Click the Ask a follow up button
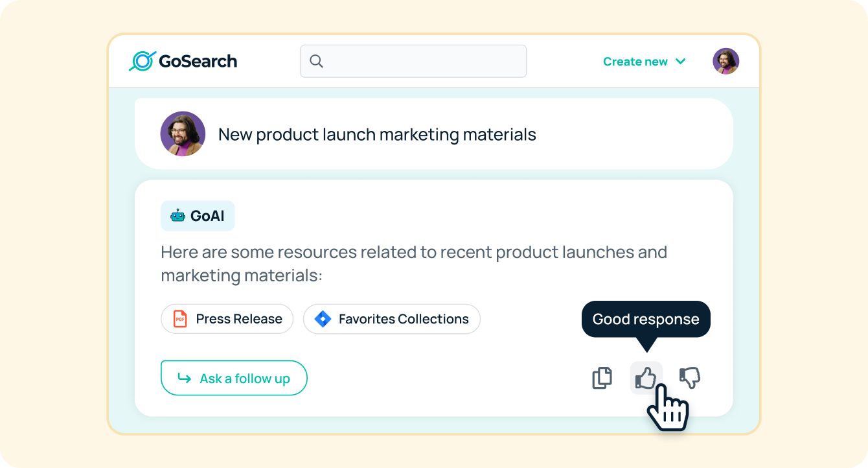Screen dimensions: 868x468 (234, 378)
